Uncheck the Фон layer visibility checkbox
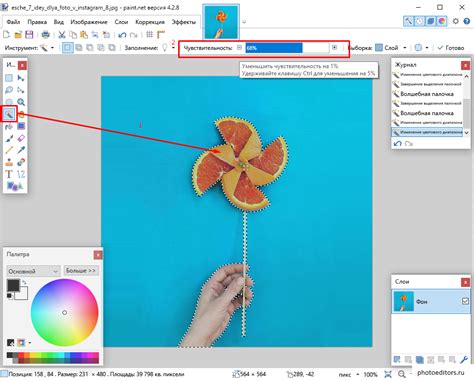Viewport: 474px width, 381px height. click(x=465, y=301)
